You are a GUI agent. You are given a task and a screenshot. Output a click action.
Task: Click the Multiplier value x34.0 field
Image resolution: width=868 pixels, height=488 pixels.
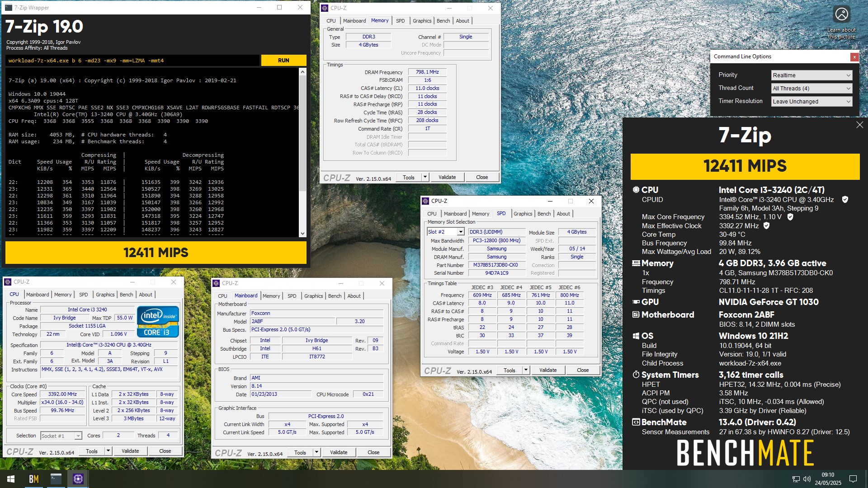pyautogui.click(x=62, y=402)
